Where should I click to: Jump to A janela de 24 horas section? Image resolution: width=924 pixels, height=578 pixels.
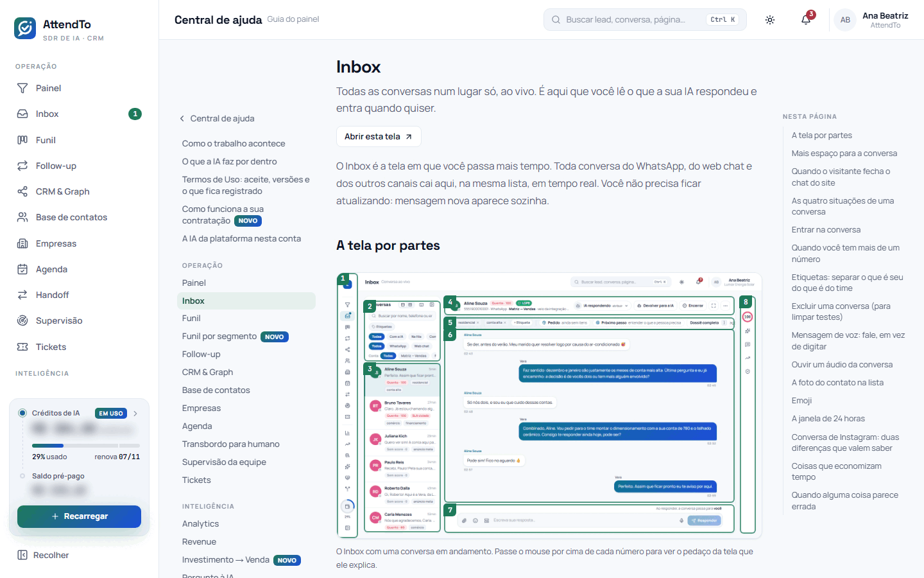click(828, 419)
